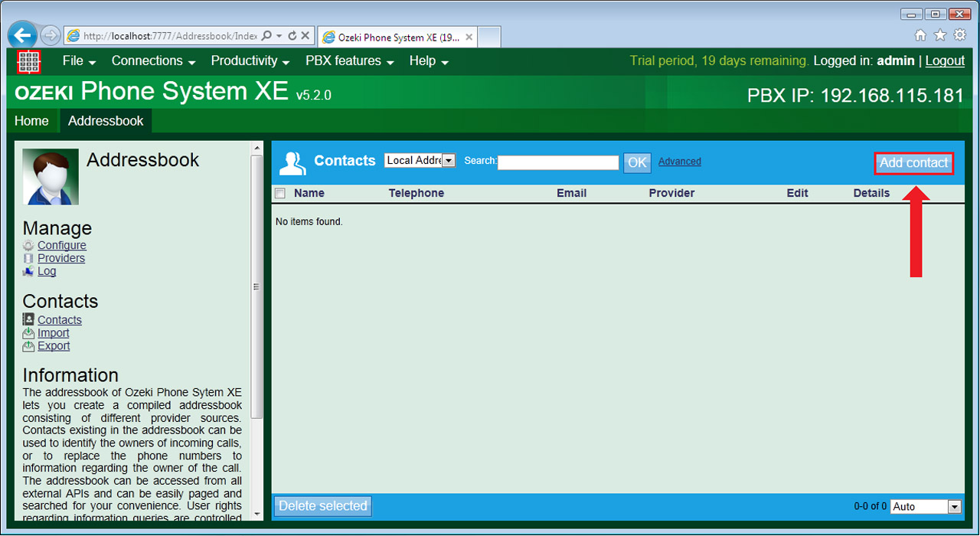This screenshot has width=980, height=536.
Task: Click the Telephone column header
Action: [416, 194]
